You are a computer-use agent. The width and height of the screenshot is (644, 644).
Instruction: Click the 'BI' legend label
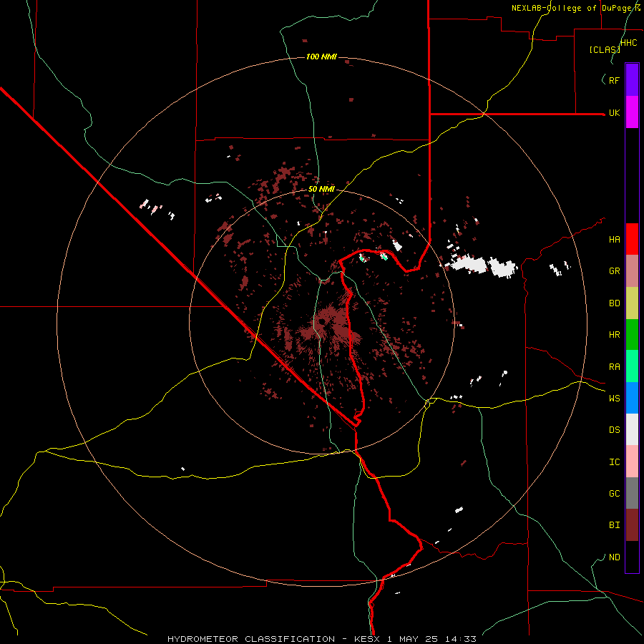coord(614,525)
